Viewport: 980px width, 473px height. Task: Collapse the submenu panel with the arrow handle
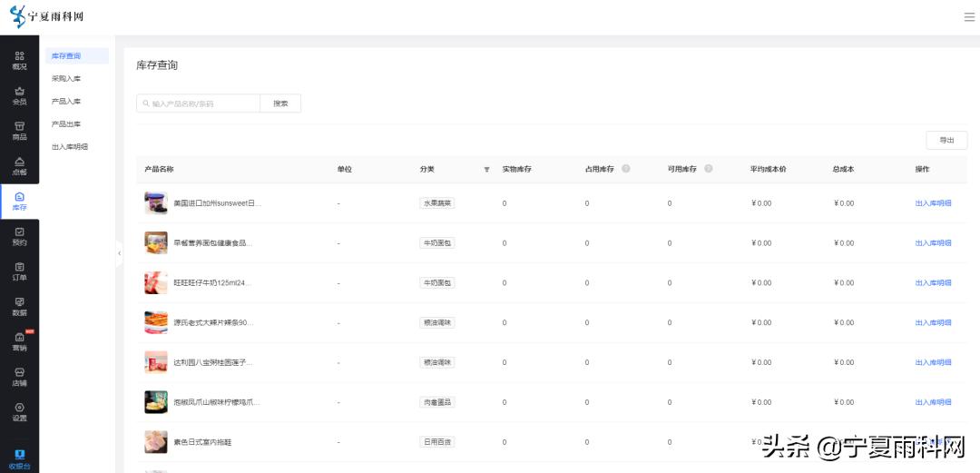(120, 252)
